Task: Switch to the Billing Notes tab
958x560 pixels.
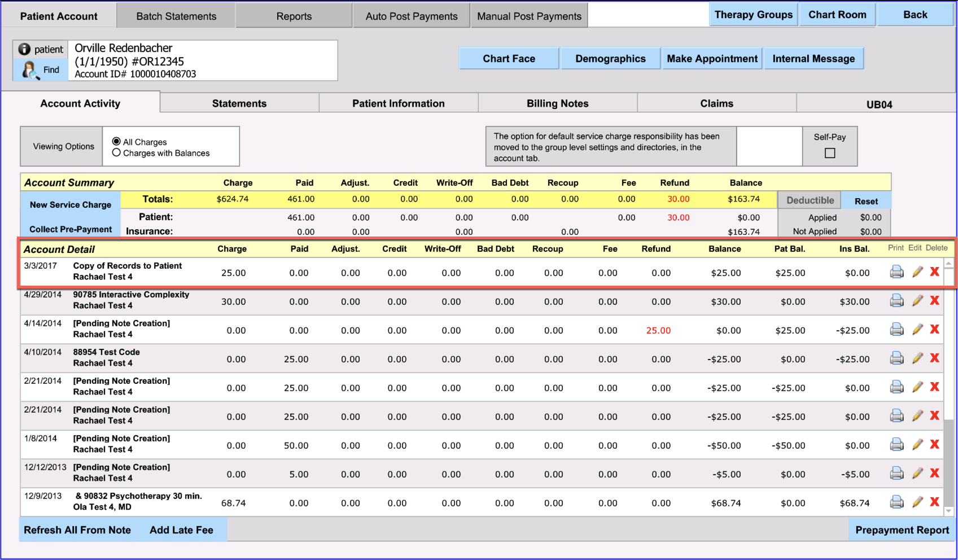Action: [557, 103]
